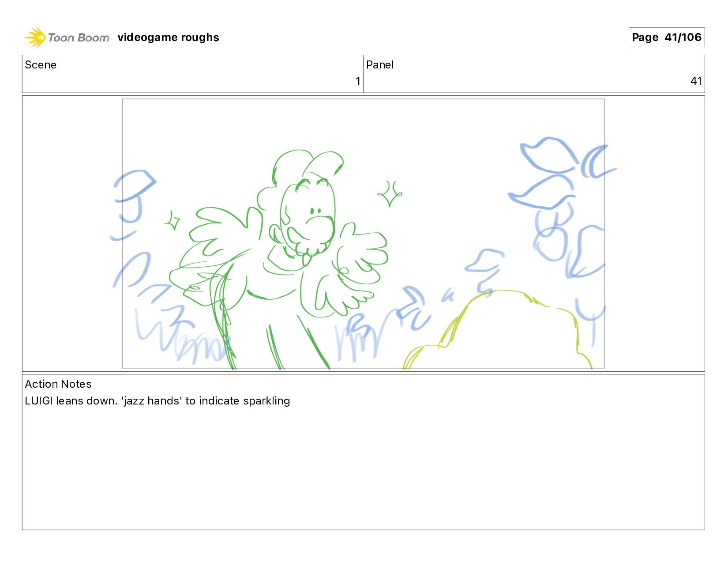
Task: Click the 'Page 41/106' page indicator
Action: tap(666, 38)
